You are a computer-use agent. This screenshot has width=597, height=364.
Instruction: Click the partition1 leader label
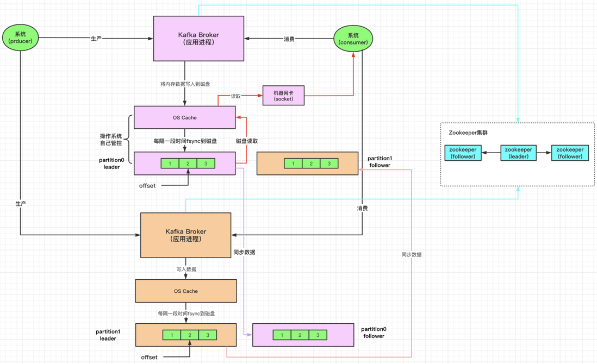(x=108, y=335)
